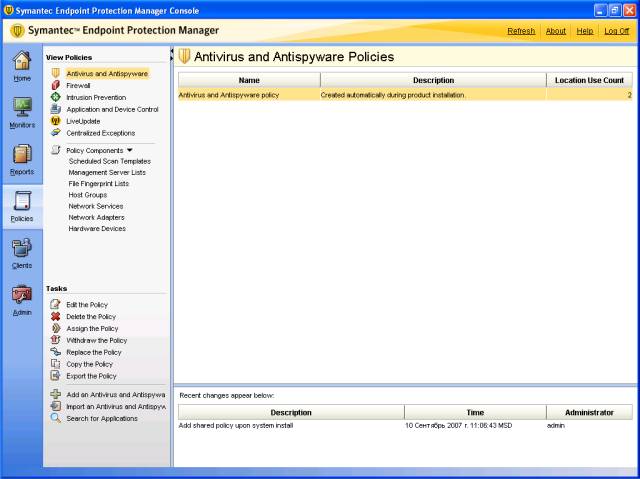
Task: Click the Assign the Policy icon
Action: [x=56, y=328]
